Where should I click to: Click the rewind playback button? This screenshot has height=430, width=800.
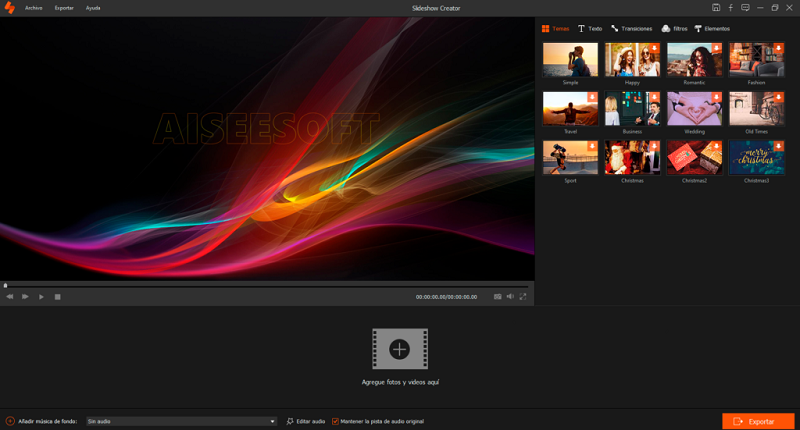10,296
